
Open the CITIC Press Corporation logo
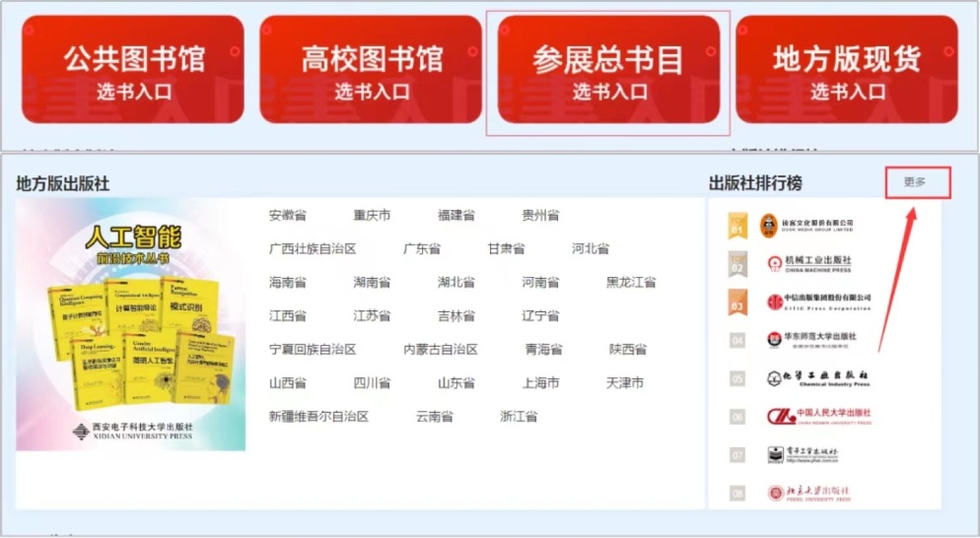coord(819,302)
